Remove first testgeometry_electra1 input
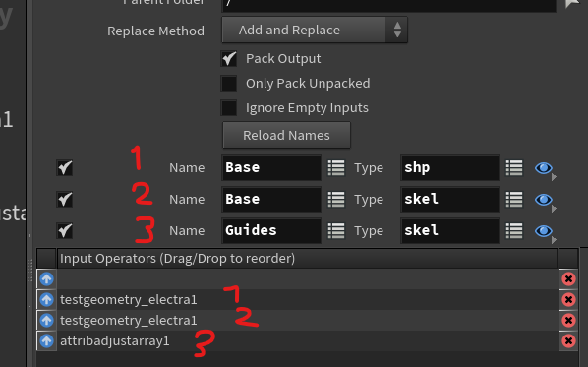This screenshot has width=588, height=367. [568, 300]
